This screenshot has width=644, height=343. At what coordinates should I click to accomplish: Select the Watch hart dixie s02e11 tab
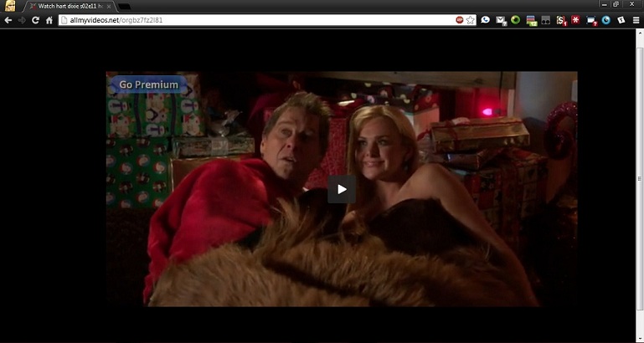pos(68,6)
